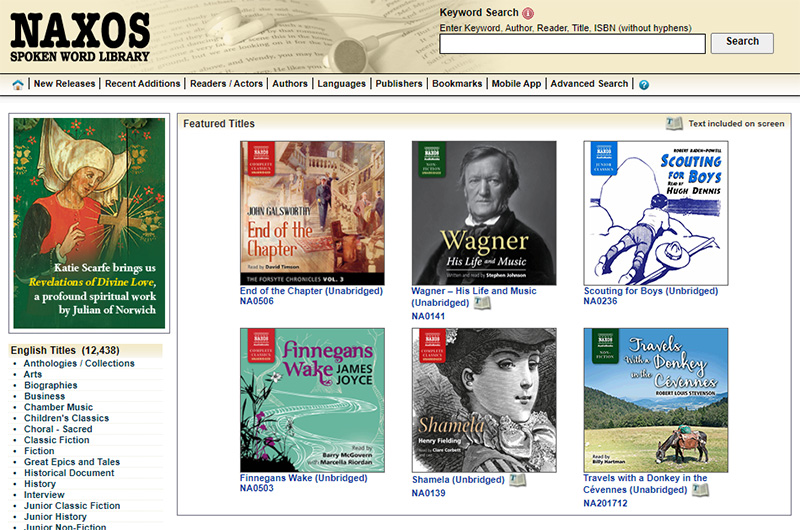Image resolution: width=800 pixels, height=530 pixels.
Task: Open the Mobile App page
Action: pyautogui.click(x=516, y=84)
